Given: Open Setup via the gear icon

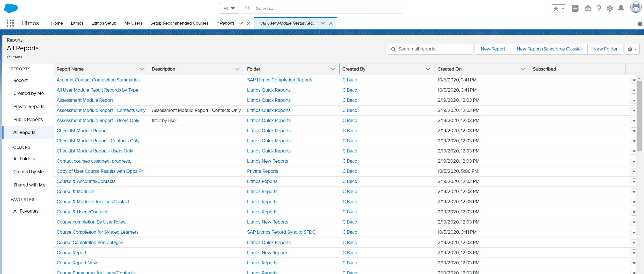Looking at the screenshot, I should tap(610, 8).
